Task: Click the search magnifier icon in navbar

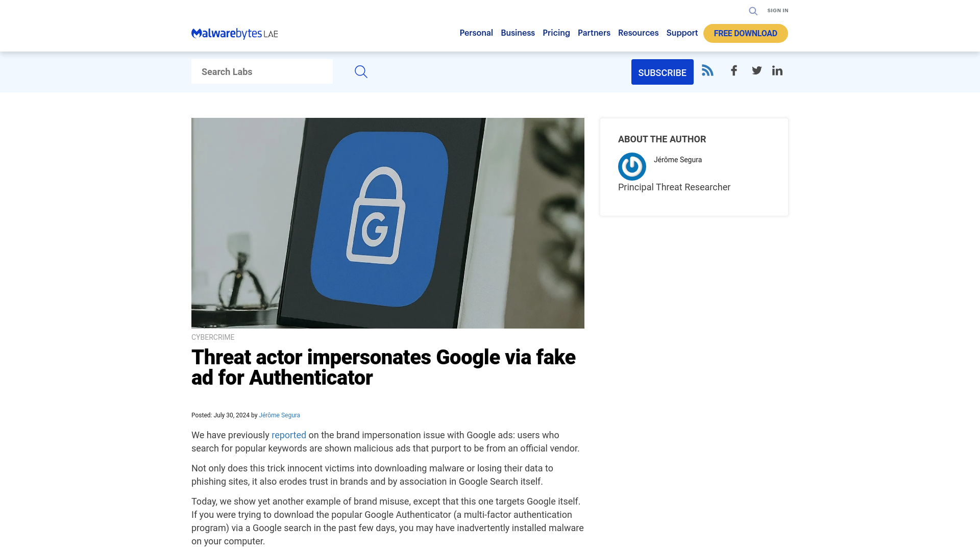Action: coord(753,10)
